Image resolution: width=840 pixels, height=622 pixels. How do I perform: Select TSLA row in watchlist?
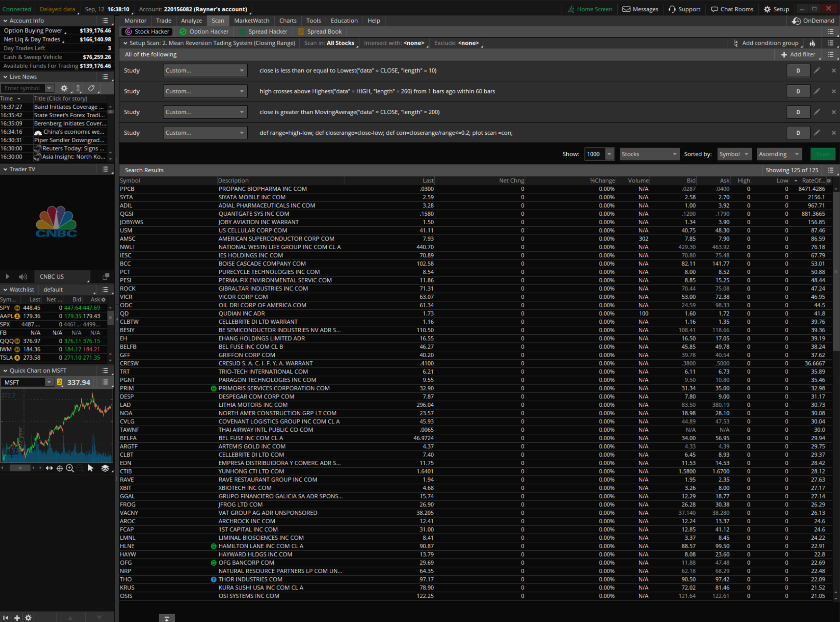pyautogui.click(x=53, y=358)
